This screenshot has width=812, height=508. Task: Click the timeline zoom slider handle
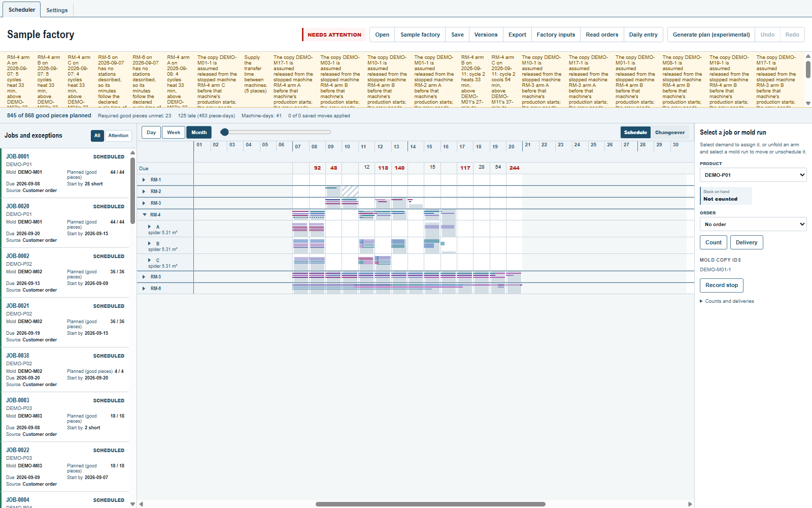tap(224, 132)
